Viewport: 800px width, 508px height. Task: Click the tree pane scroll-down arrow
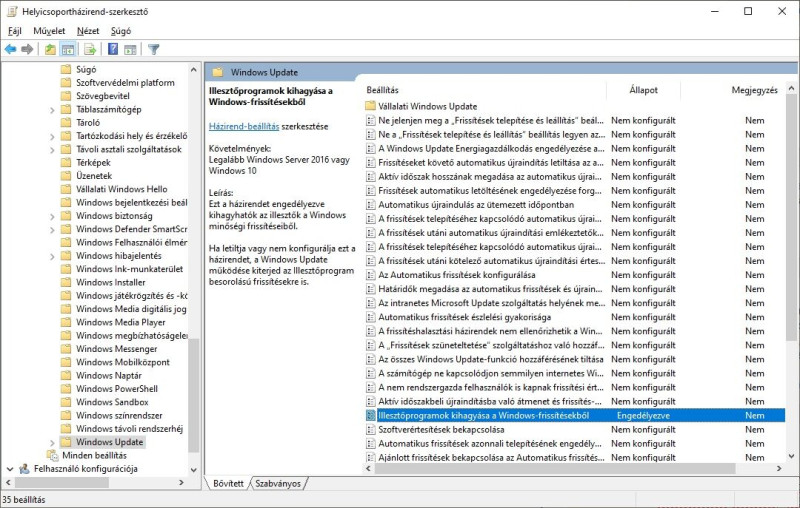point(193,469)
